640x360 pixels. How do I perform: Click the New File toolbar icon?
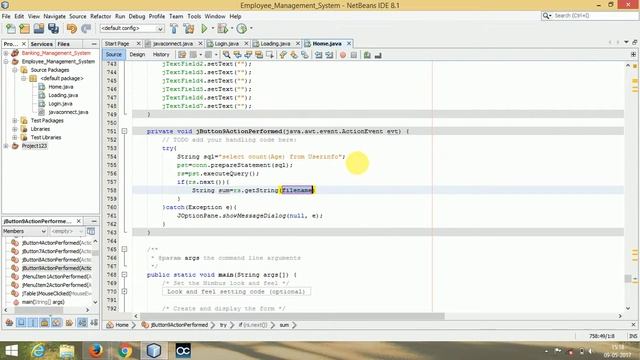[x=11, y=29]
